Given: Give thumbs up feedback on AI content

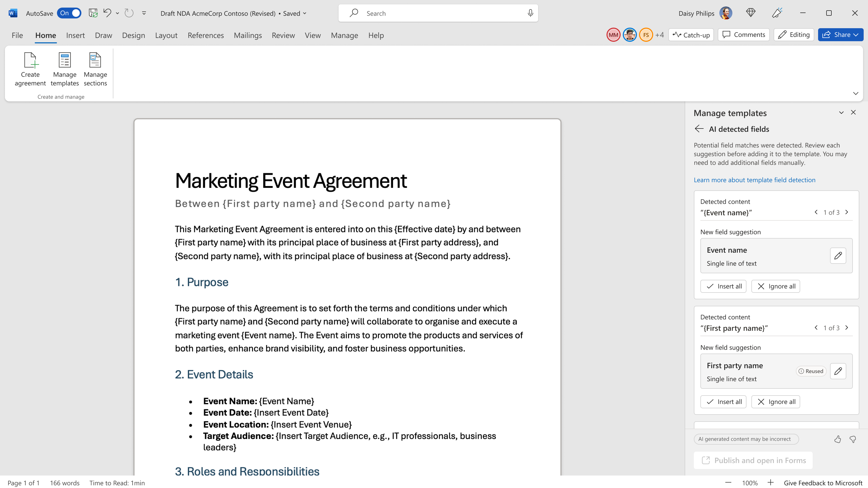Looking at the screenshot, I should (838, 439).
